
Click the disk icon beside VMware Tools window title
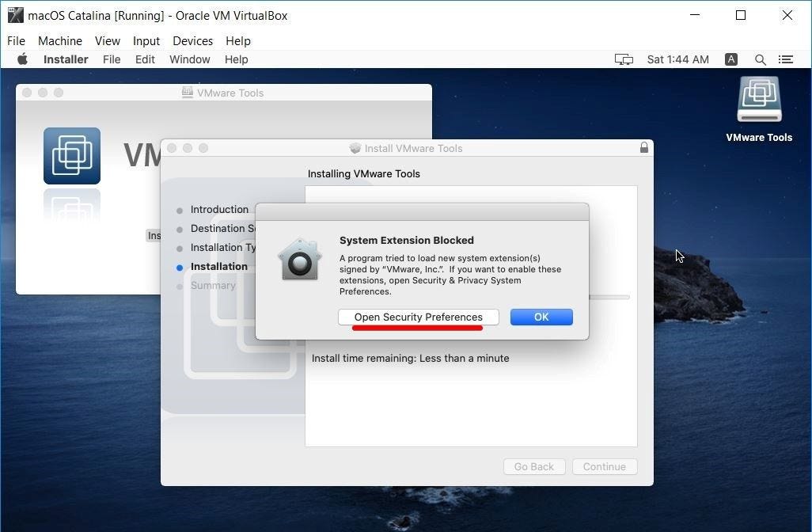pyautogui.click(x=187, y=93)
